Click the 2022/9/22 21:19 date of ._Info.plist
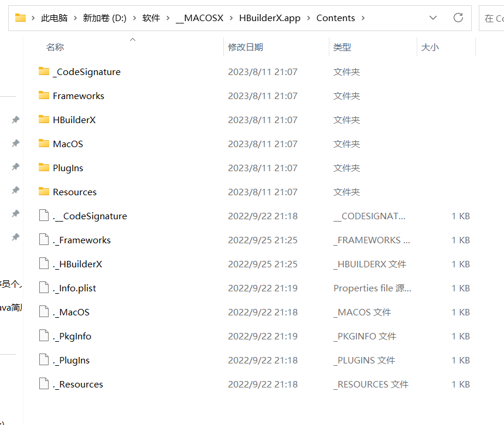 point(263,288)
